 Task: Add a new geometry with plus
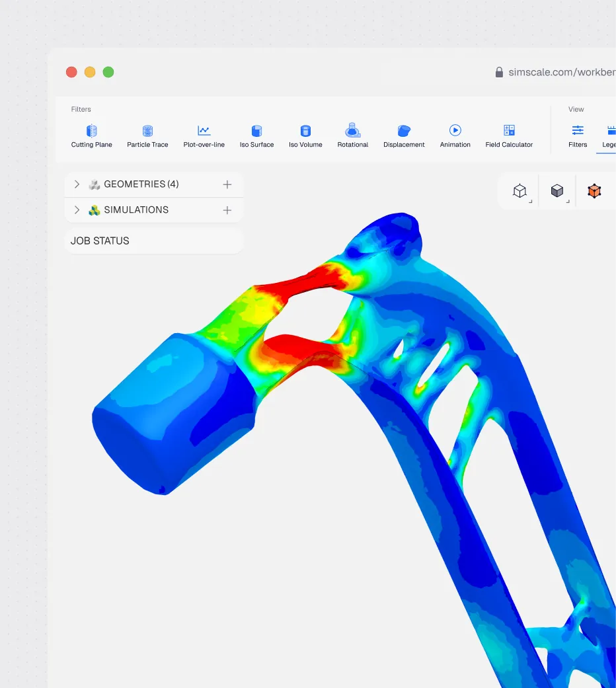(227, 184)
